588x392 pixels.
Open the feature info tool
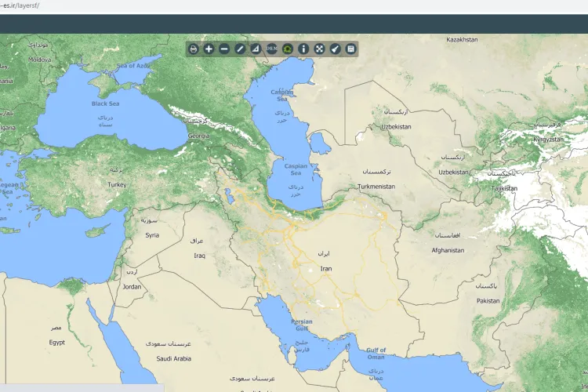pos(304,49)
